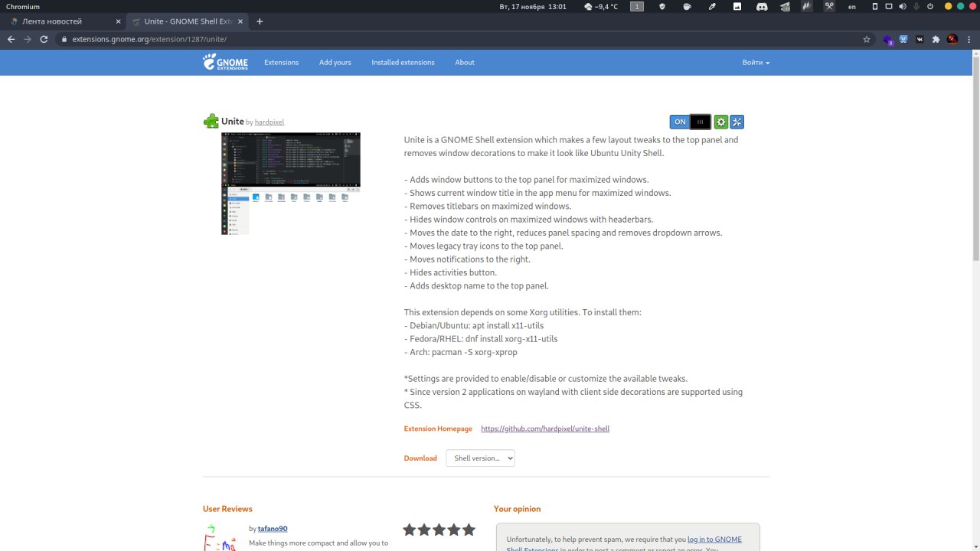The height and width of the screenshot is (551, 980).
Task: Open Unite extension settings gear button
Action: click(x=720, y=122)
